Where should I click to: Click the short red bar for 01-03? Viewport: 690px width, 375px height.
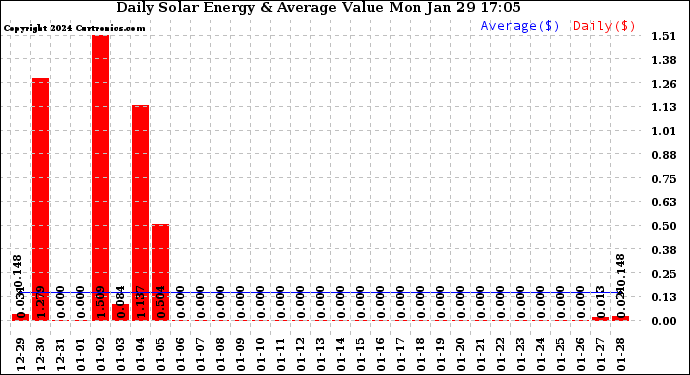pos(121,312)
